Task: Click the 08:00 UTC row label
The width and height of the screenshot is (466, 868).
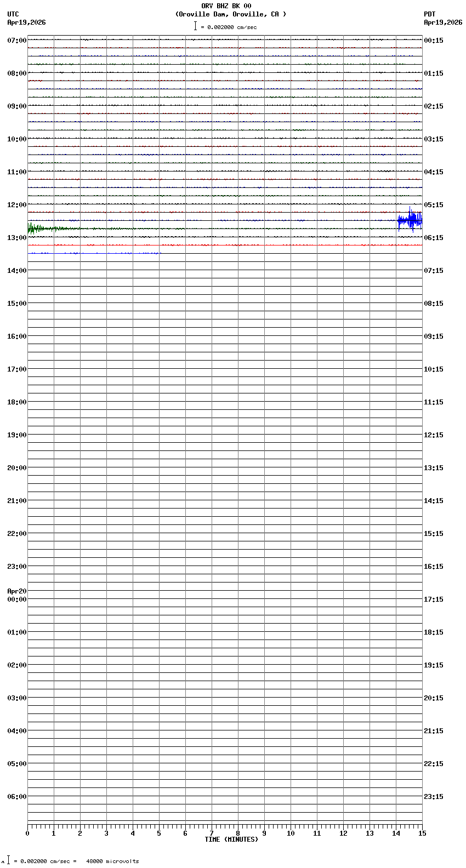Action: pos(17,73)
